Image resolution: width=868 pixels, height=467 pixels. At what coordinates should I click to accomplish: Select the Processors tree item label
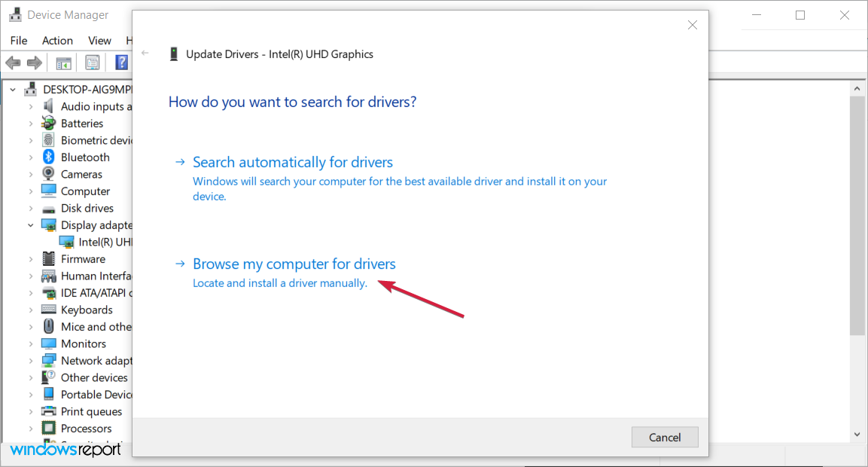[x=87, y=429]
